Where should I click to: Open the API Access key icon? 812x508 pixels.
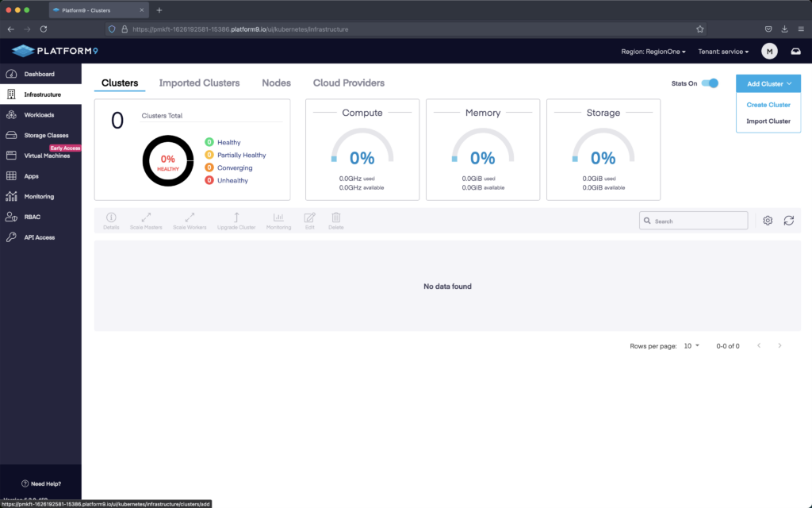pos(11,237)
